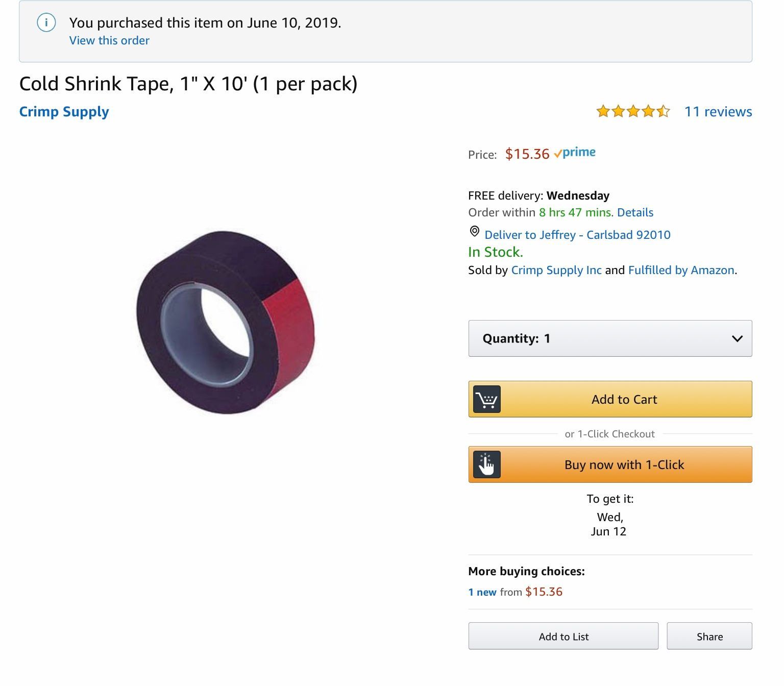Click the shopping cart icon
The image size is (784, 686).
click(x=486, y=399)
